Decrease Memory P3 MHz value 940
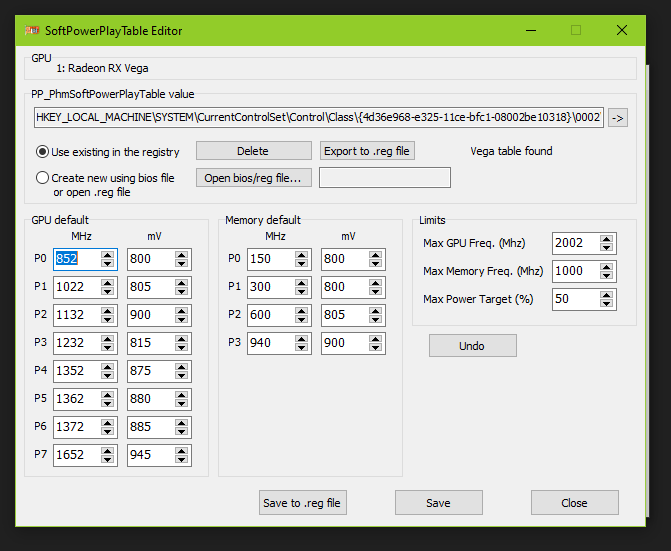This screenshot has width=671, height=551. (x=301, y=347)
